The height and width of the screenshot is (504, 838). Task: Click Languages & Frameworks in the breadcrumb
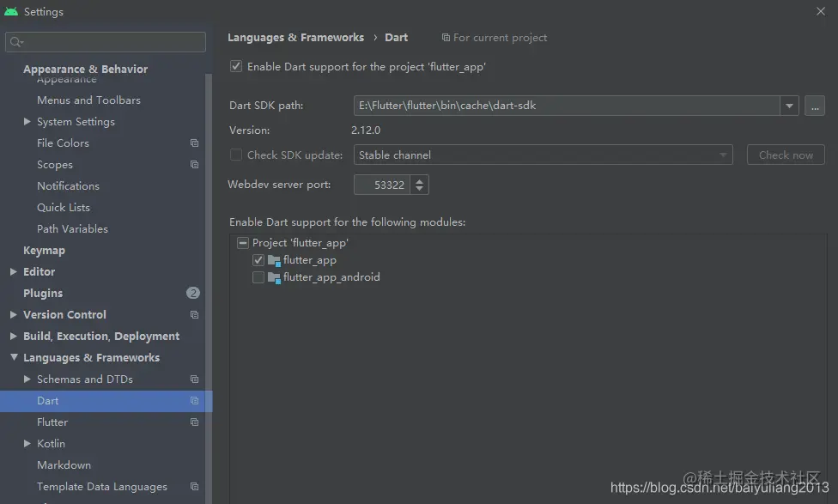295,38
